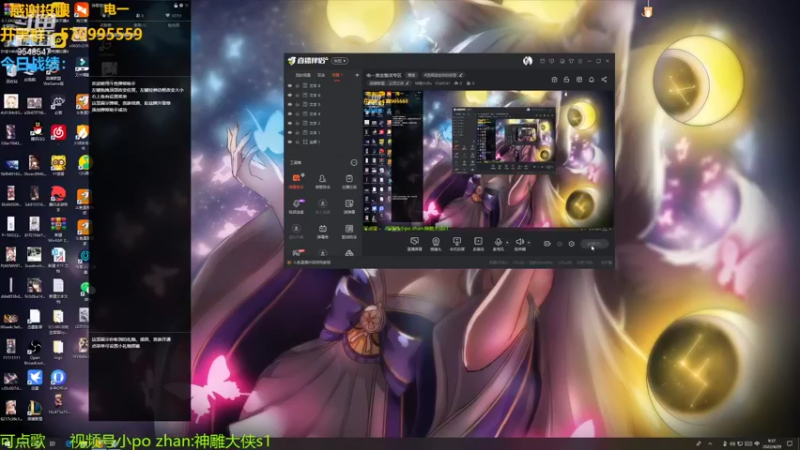Add multimedia source from bottom toolbar
Screen dimensions: 800x450
[x=478, y=244]
